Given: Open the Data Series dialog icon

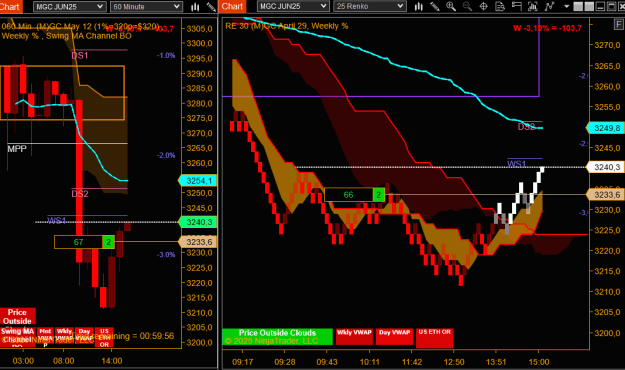Looking at the screenshot, I should 533,6.
